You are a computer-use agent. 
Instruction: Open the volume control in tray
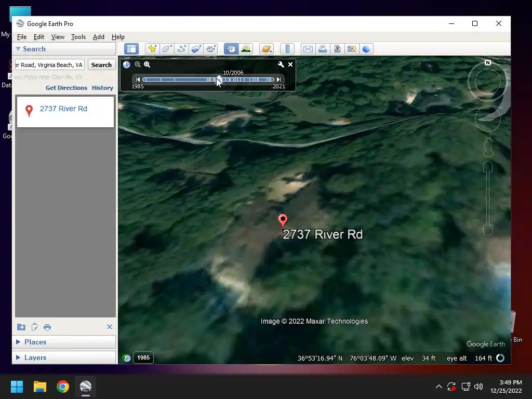(478, 387)
